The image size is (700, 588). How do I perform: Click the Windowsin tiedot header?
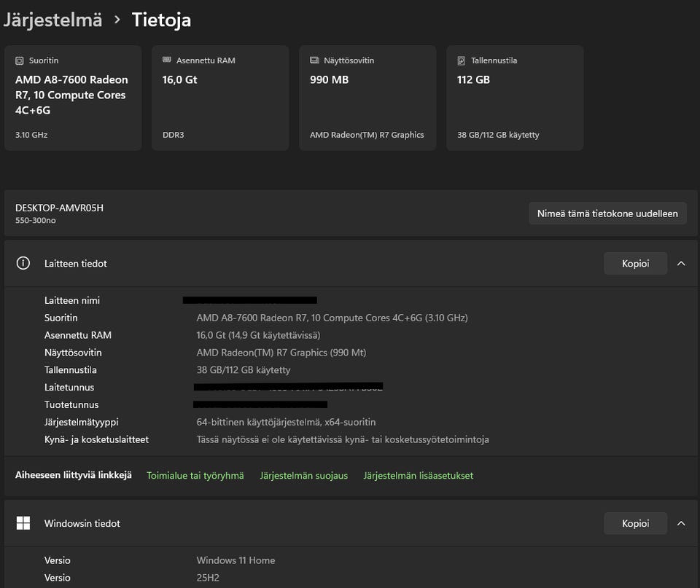pyautogui.click(x=351, y=523)
